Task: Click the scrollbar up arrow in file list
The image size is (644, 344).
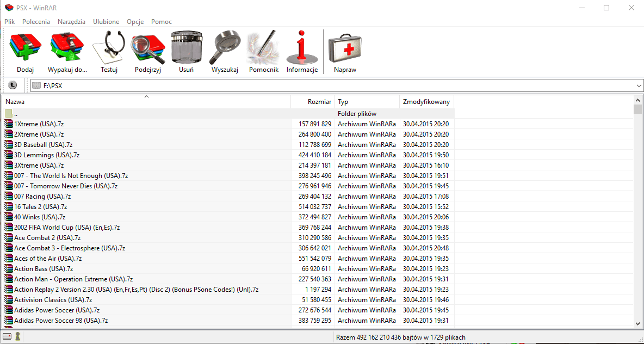Action: pyautogui.click(x=637, y=100)
